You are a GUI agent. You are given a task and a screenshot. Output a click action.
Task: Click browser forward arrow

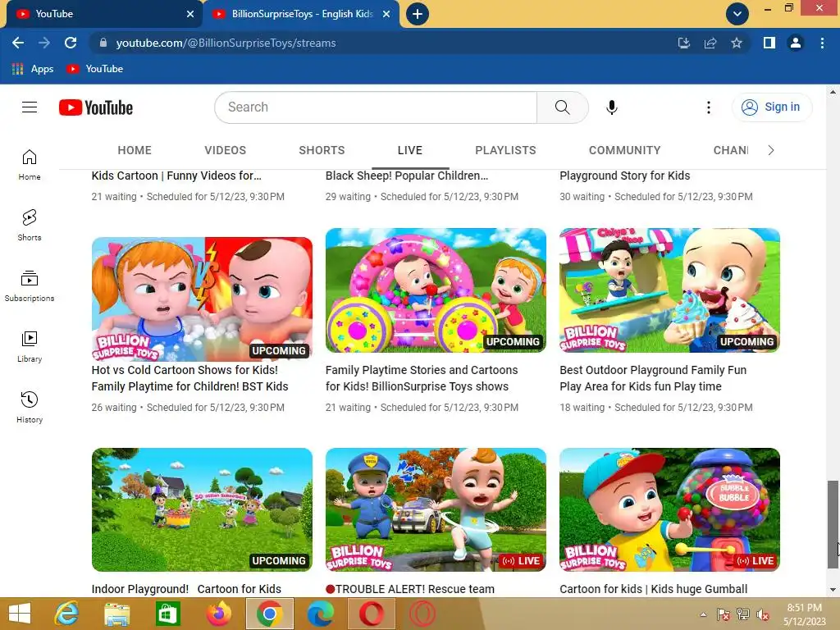(44, 43)
